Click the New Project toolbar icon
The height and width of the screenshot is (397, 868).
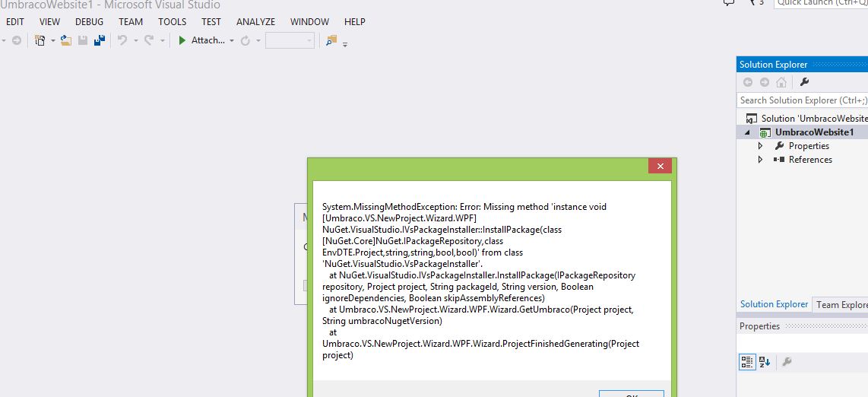(40, 40)
